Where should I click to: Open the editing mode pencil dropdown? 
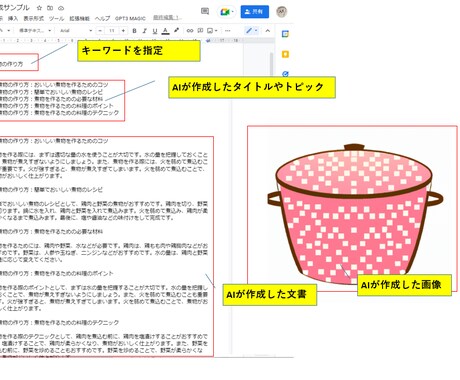click(x=252, y=31)
